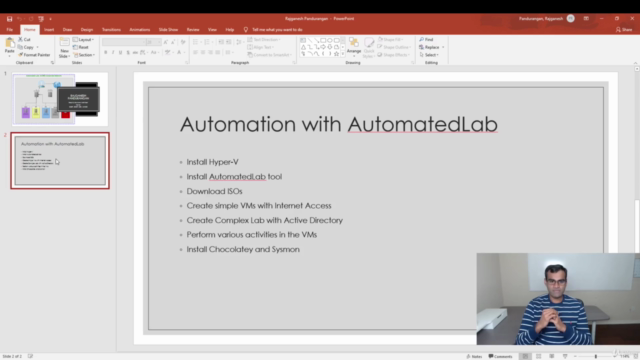Increase font size
The width and height of the screenshot is (640, 360).
pyautogui.click(x=166, y=42)
